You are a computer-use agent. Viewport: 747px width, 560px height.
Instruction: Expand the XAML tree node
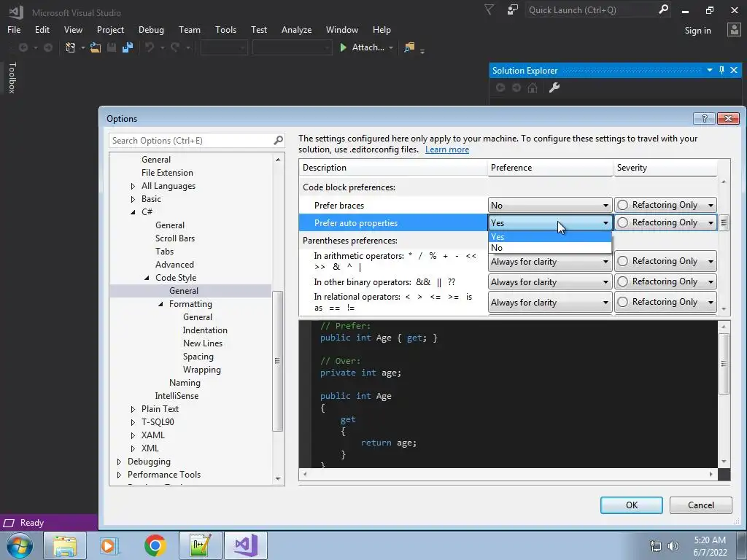pyautogui.click(x=133, y=435)
